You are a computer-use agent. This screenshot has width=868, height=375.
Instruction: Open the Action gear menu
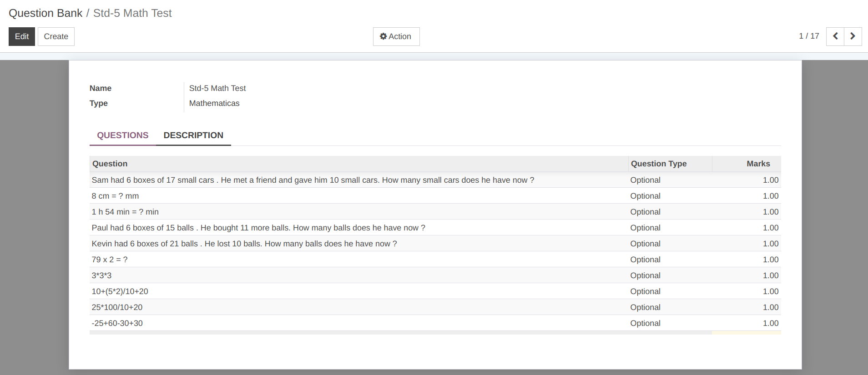396,36
